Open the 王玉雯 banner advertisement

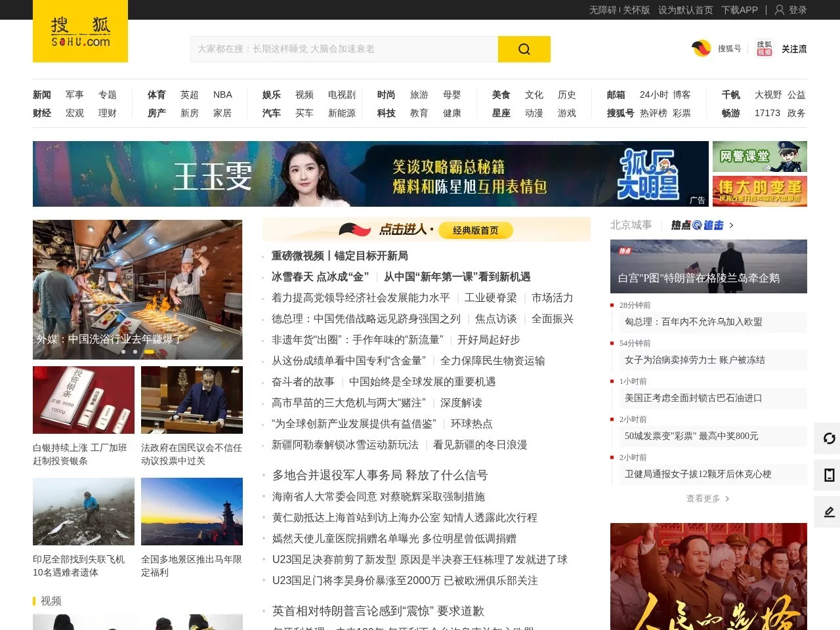pyautogui.click(x=371, y=174)
